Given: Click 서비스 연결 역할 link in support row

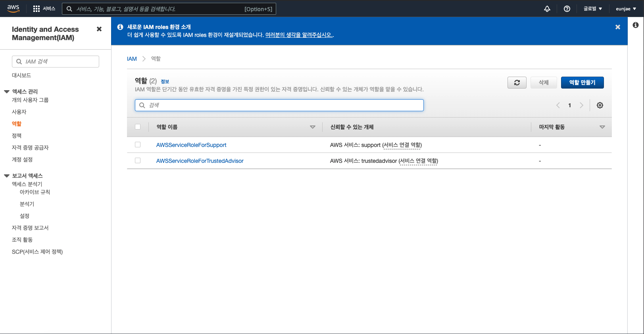Looking at the screenshot, I should (402, 145).
